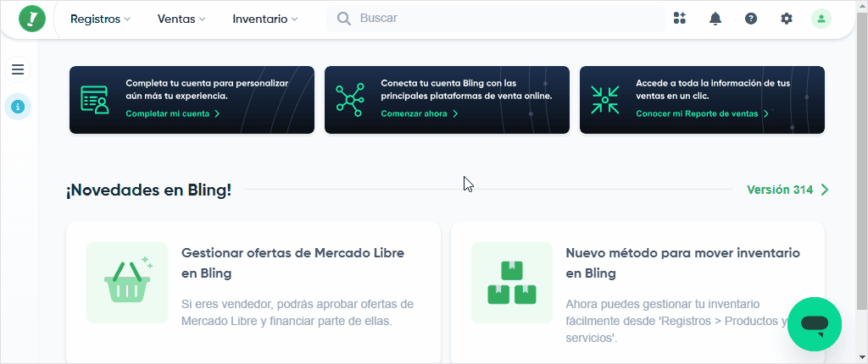Viewport: 868px width, 364px height.
Task: Open the chat support bubble
Action: 815,324
